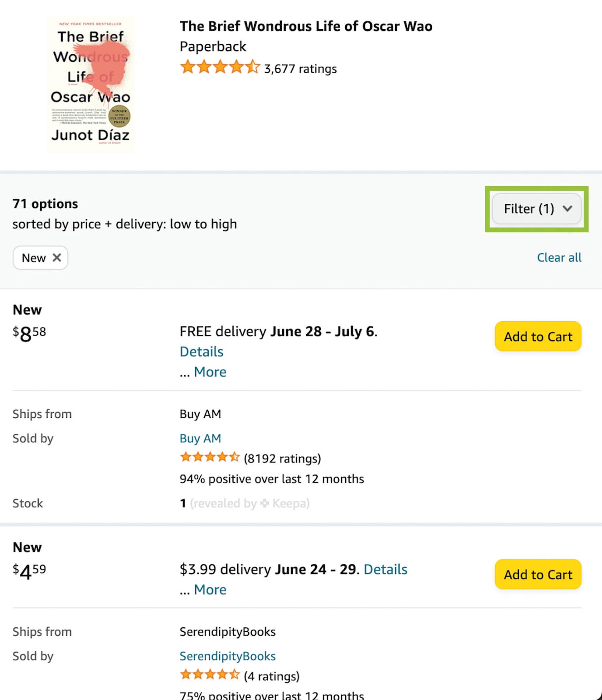Remove the New filter chip

[57, 258]
